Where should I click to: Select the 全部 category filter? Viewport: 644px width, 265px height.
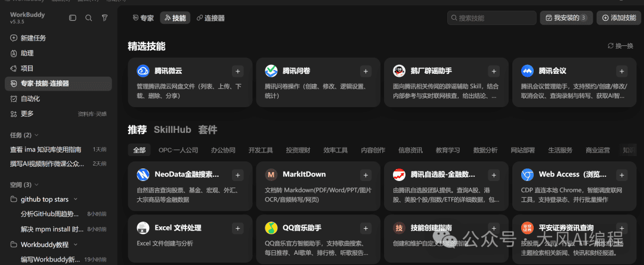click(x=139, y=150)
